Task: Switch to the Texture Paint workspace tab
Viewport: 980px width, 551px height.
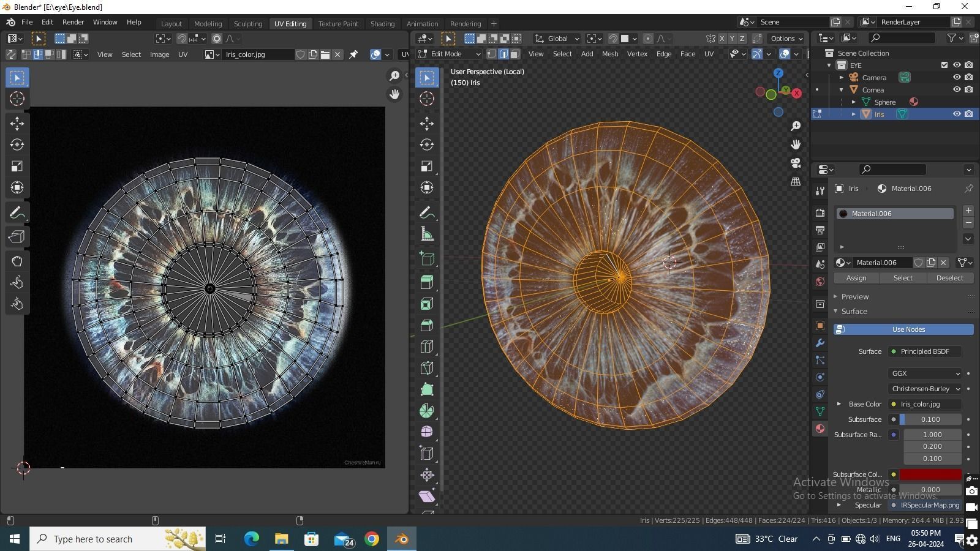Action: 338,24
